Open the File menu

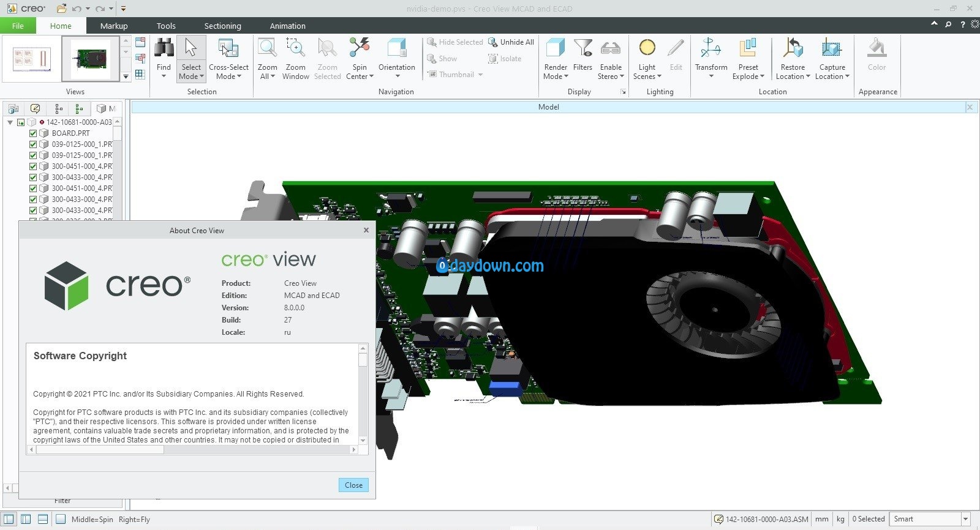[x=18, y=26]
